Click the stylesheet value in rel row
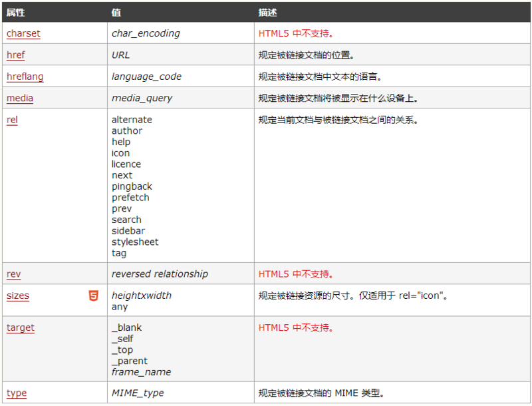The image size is (532, 406). coord(135,242)
